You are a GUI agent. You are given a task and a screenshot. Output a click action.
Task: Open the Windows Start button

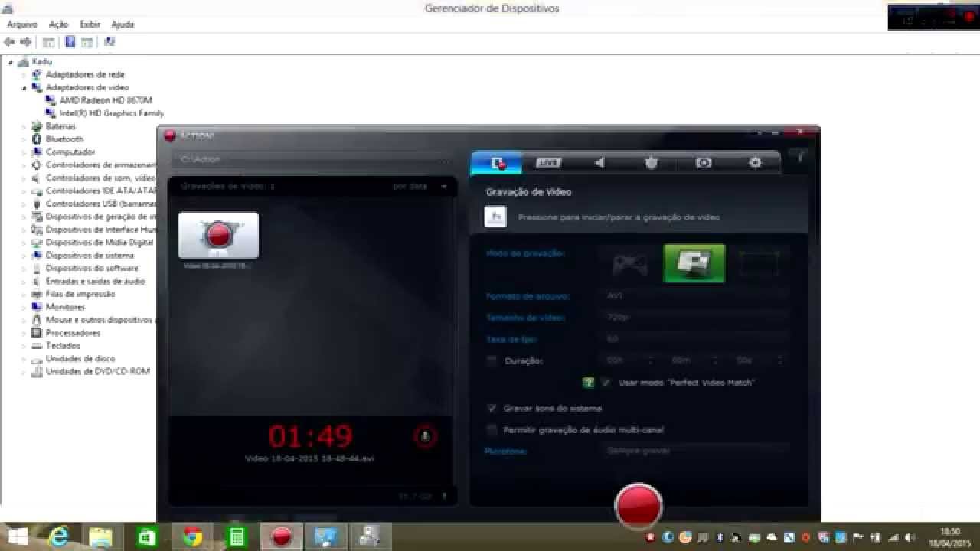(x=17, y=537)
